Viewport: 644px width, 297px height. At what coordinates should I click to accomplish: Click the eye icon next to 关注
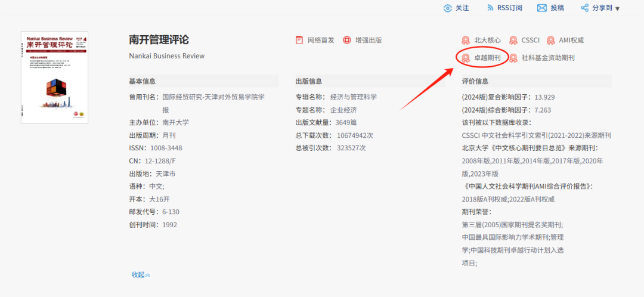pos(448,8)
